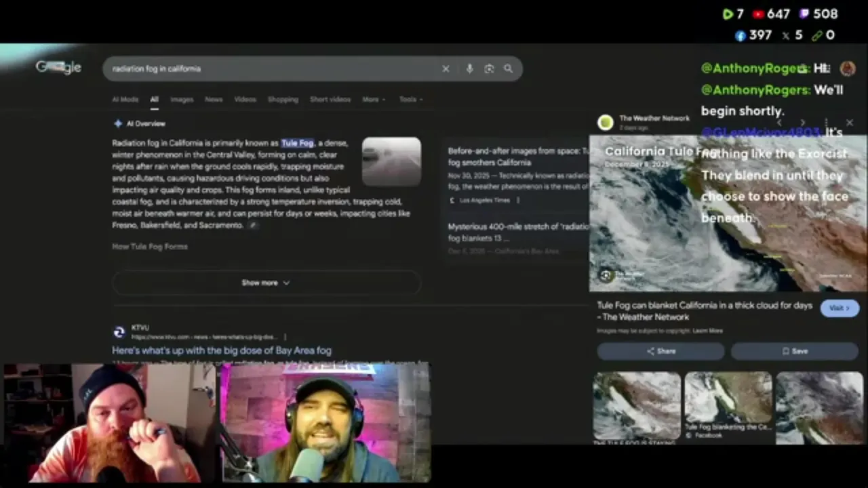
Task: Click 'Tule Fog can blanket California' caption
Action: point(705,311)
